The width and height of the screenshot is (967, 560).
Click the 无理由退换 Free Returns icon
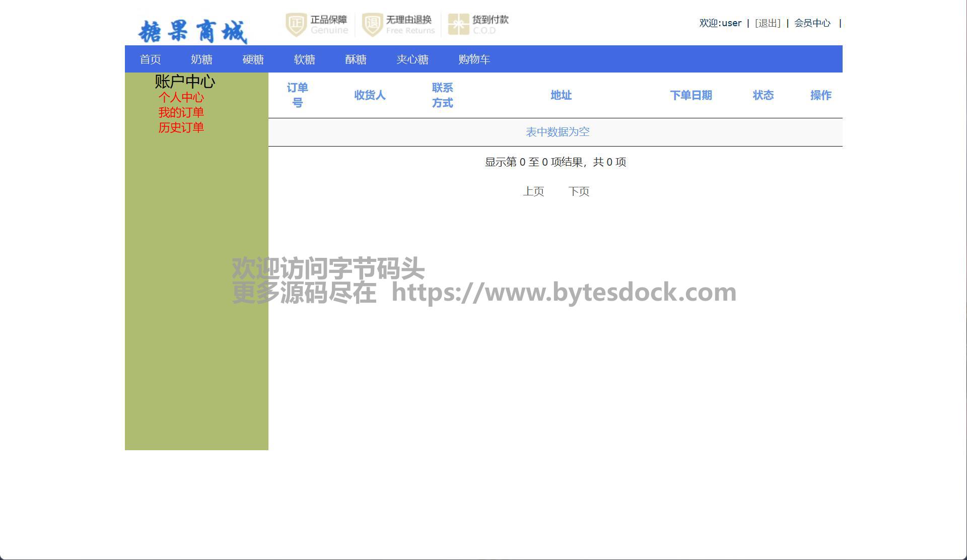(x=372, y=25)
